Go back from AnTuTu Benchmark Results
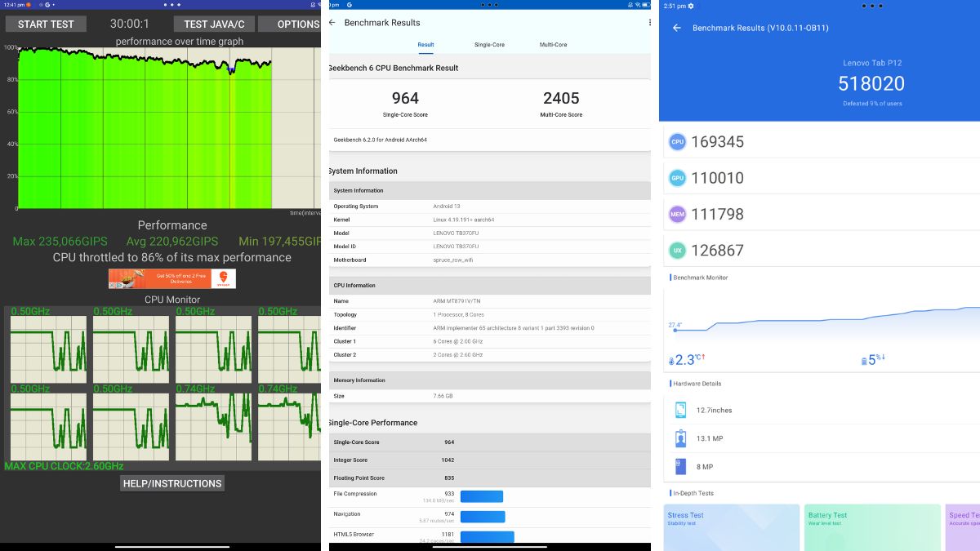980x551 pixels. [676, 28]
